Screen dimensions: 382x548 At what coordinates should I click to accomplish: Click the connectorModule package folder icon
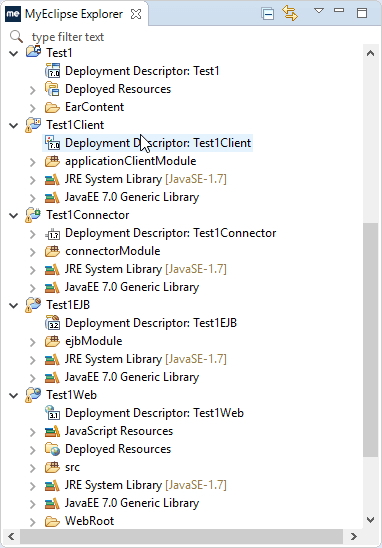click(52, 251)
